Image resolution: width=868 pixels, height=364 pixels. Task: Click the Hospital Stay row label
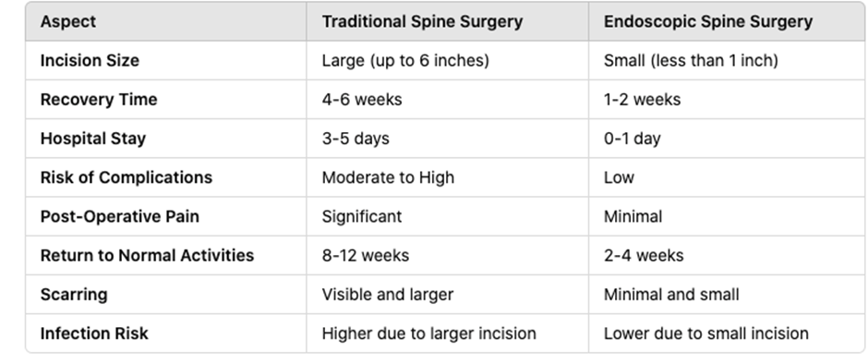(x=93, y=139)
